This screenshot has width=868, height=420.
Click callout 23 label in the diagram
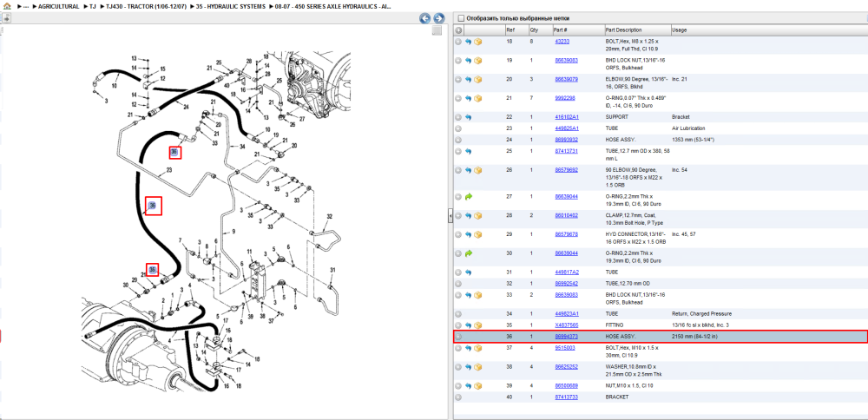tap(169, 171)
